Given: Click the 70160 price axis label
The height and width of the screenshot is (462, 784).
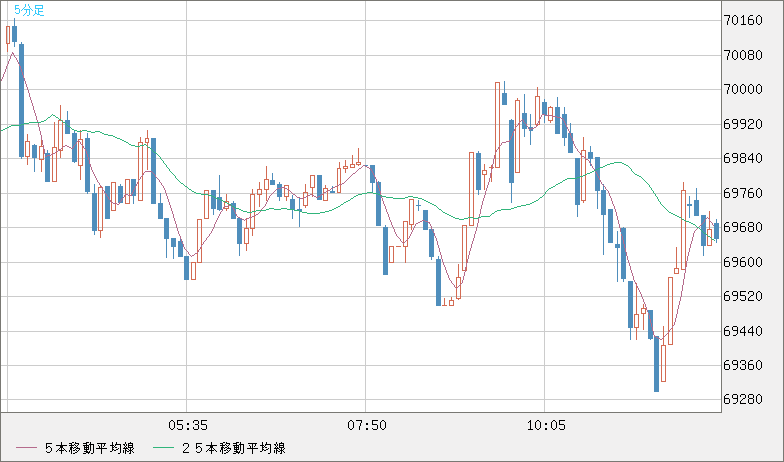Looking at the screenshot, I should click(743, 20).
